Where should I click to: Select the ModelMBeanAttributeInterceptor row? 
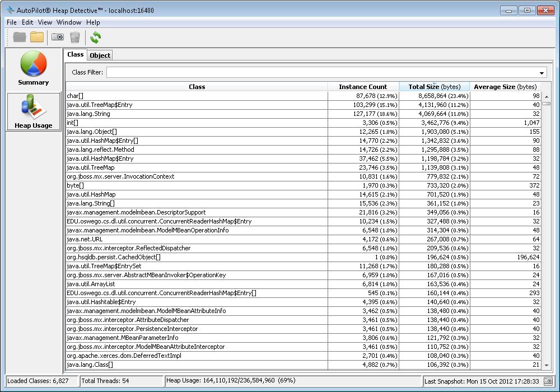[x=304, y=347]
